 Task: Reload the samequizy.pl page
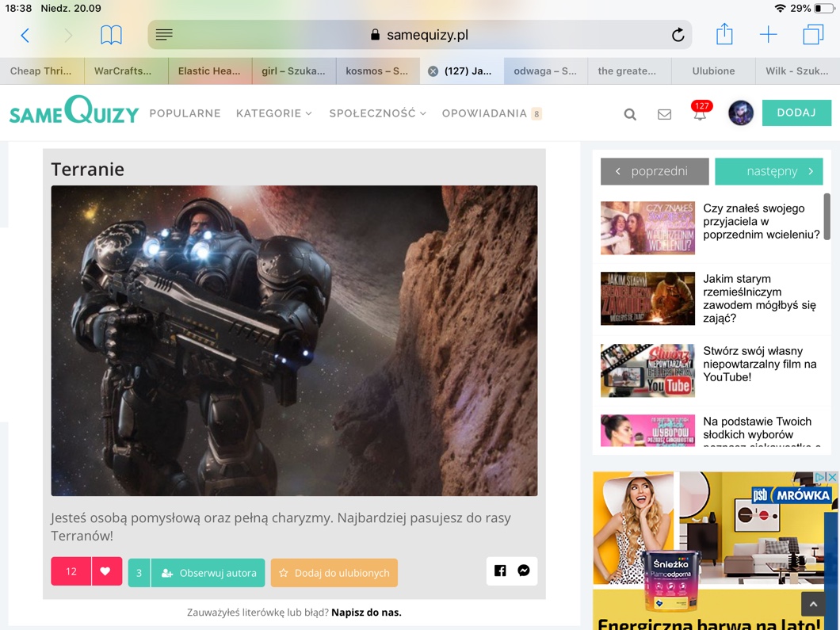coord(678,35)
